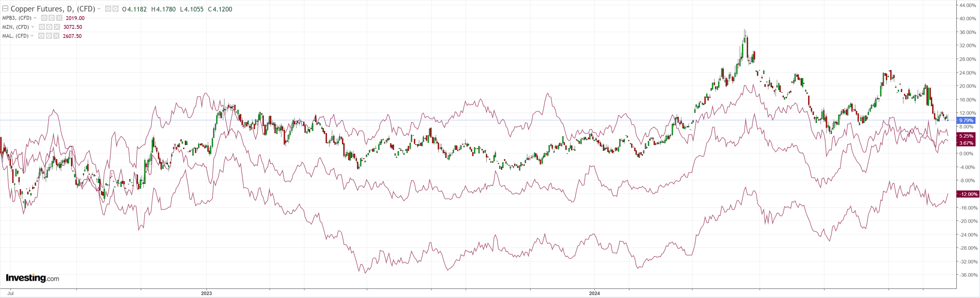
Task: Select the Copper Futures, D, (CFD) title
Action: 53,9
